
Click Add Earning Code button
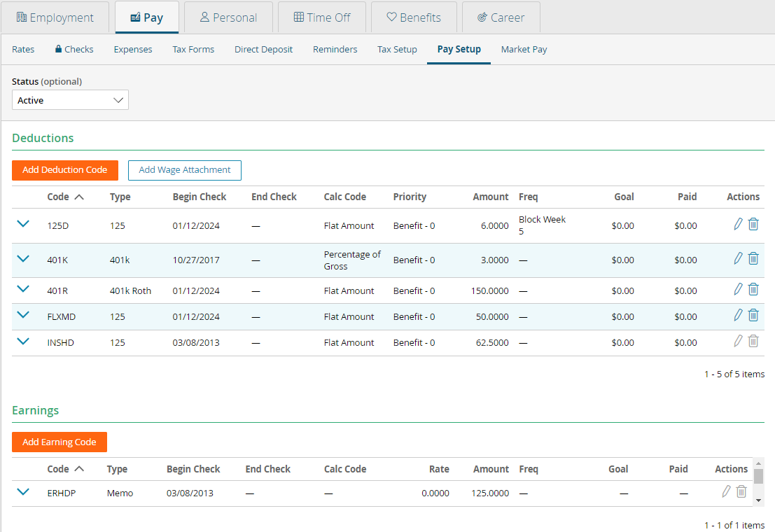coord(60,442)
